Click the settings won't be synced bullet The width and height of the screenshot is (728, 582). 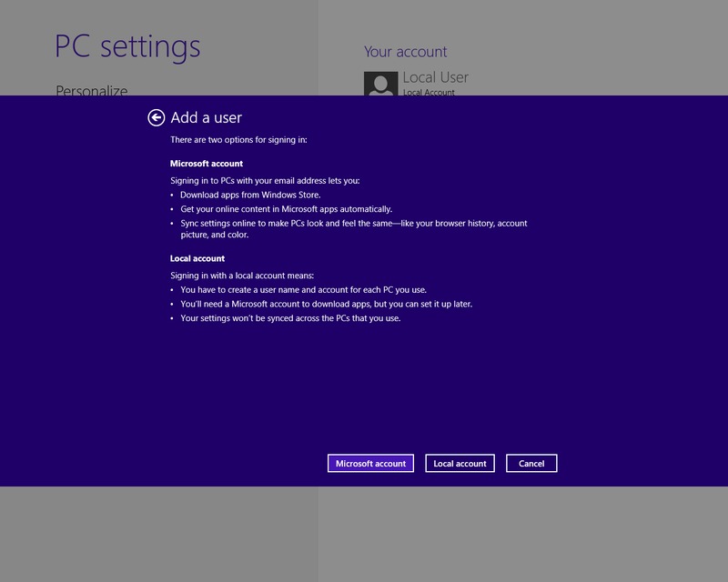pyautogui.click(x=290, y=318)
